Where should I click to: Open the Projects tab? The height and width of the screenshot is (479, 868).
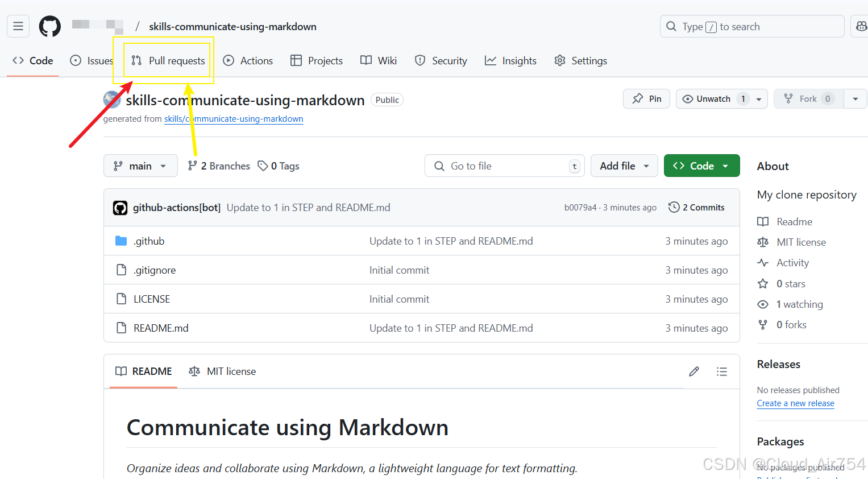point(317,60)
